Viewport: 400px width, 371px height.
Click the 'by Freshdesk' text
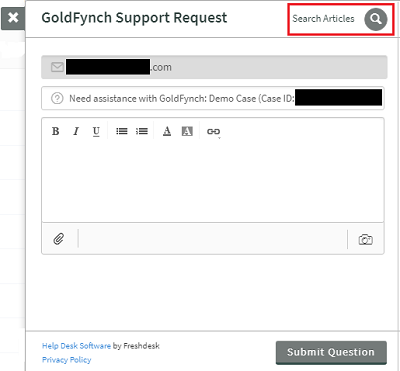click(136, 346)
